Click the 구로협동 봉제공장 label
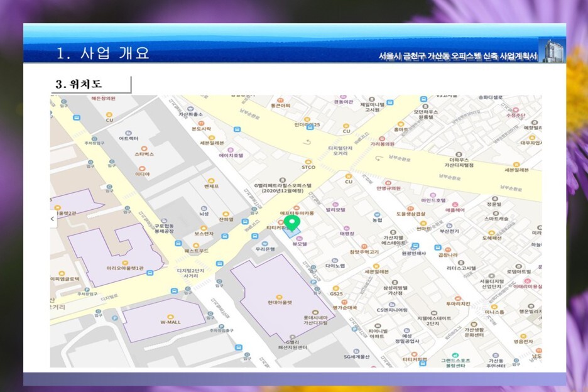The width and height of the screenshot is (588, 392). coord(164,229)
